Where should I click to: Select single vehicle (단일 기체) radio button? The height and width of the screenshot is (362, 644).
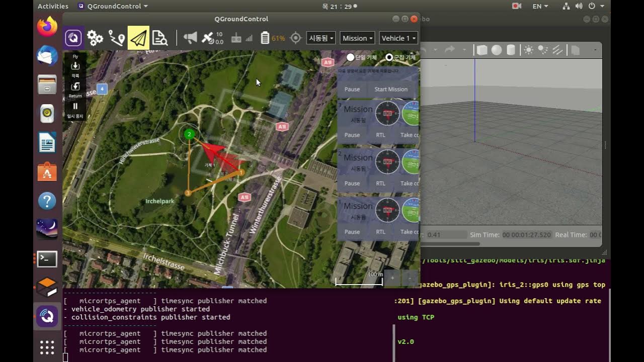[x=351, y=57]
